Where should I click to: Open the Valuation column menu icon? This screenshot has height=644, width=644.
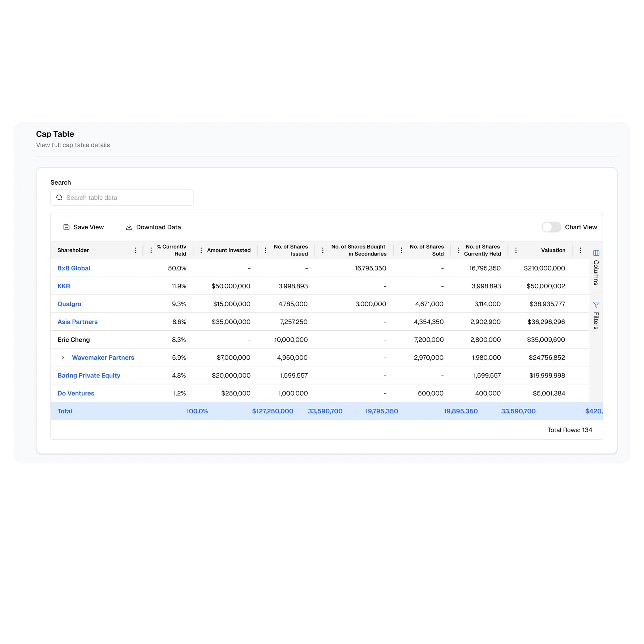tap(516, 250)
